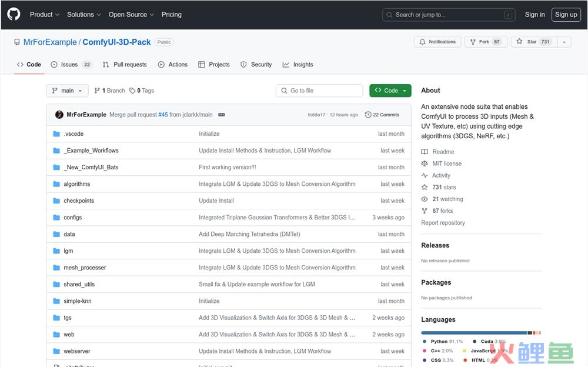Click the star icon in the Star button

pyautogui.click(x=519, y=41)
